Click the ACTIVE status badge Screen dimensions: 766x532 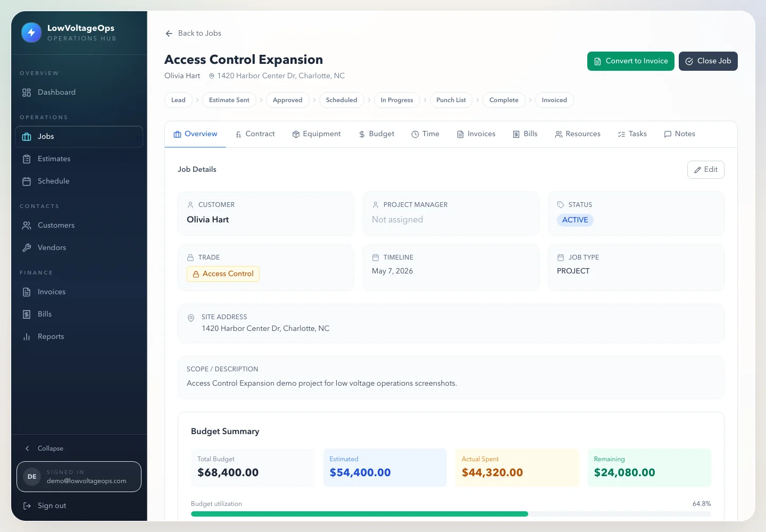coord(575,220)
